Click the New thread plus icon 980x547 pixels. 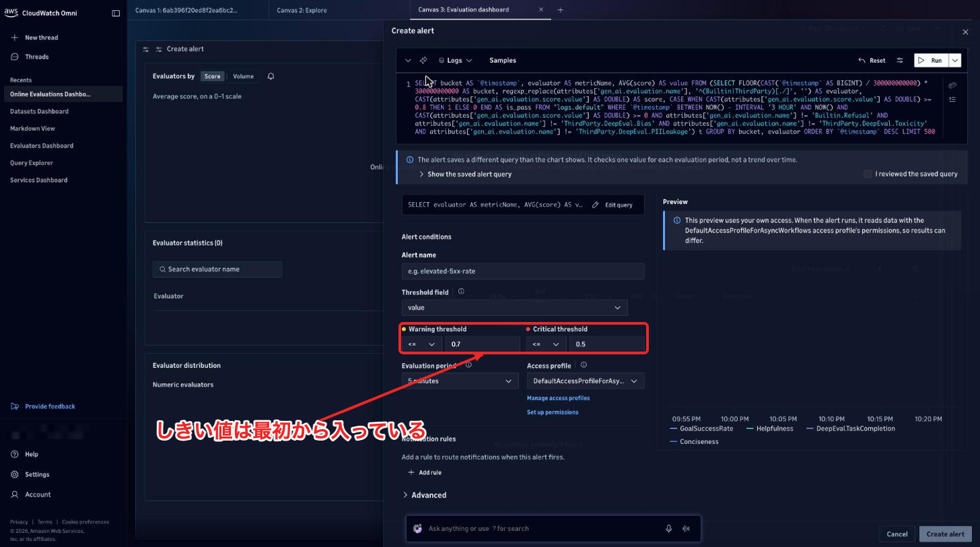click(15, 38)
